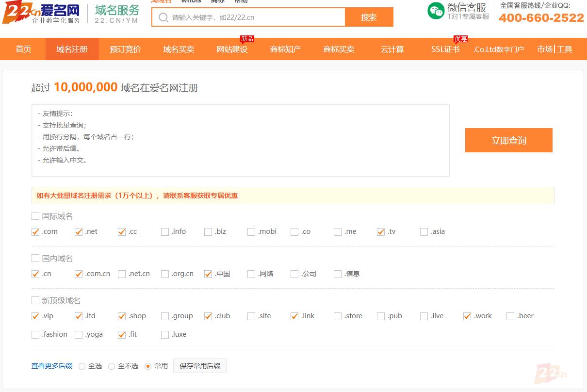587x392 pixels.
Task: Click the WeChat customer service icon
Action: click(436, 11)
